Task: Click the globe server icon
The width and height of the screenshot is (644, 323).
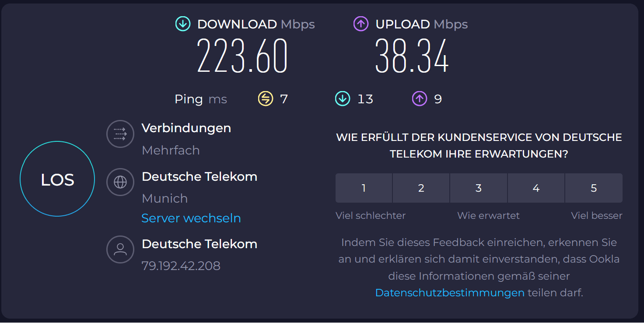Action: tap(120, 182)
